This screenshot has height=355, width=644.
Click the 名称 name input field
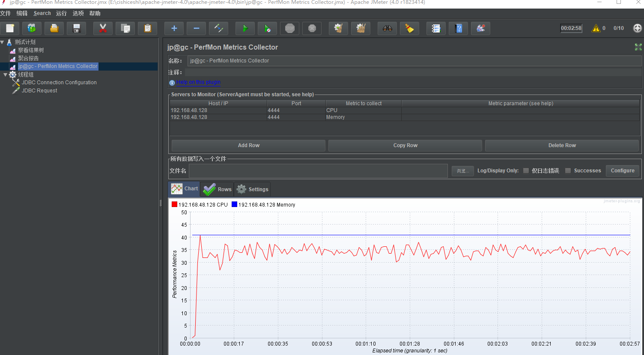[414, 61]
